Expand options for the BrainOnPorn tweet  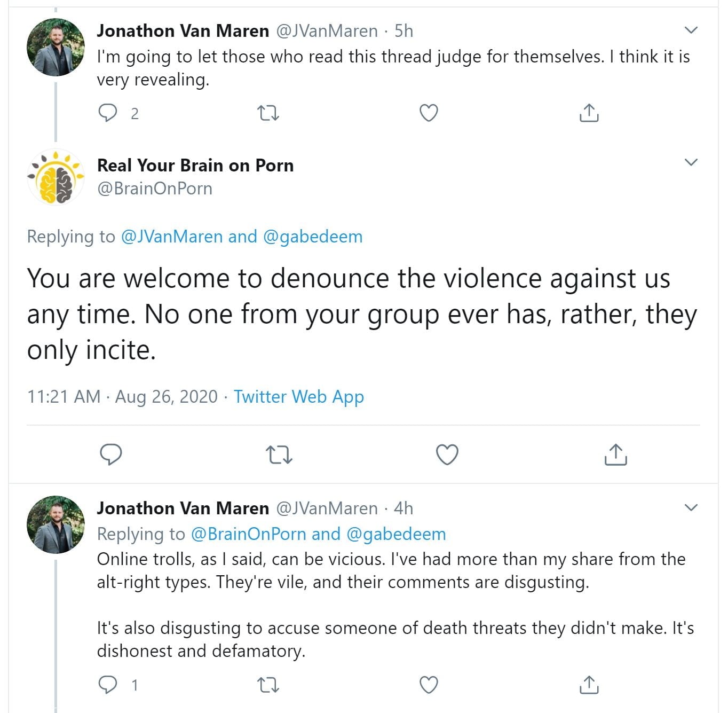tap(691, 162)
